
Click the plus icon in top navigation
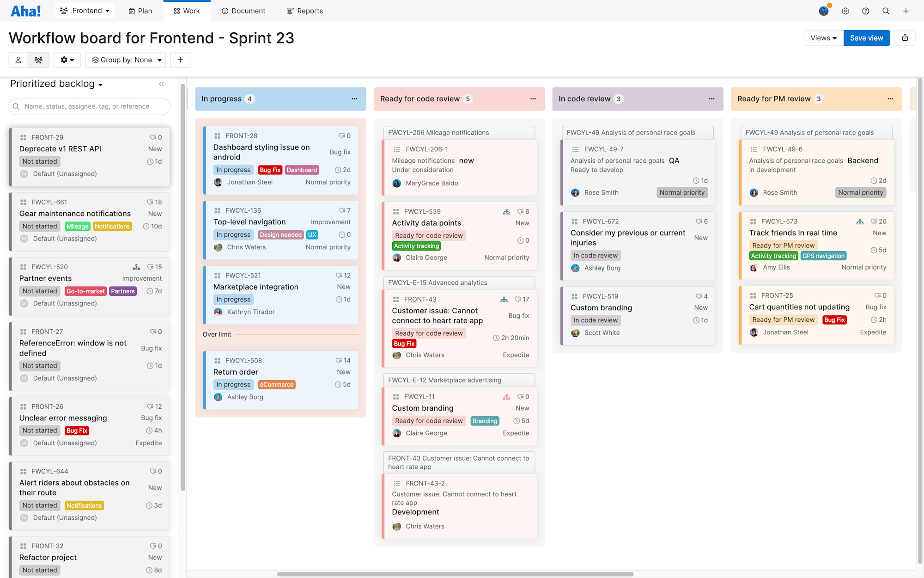coord(906,11)
